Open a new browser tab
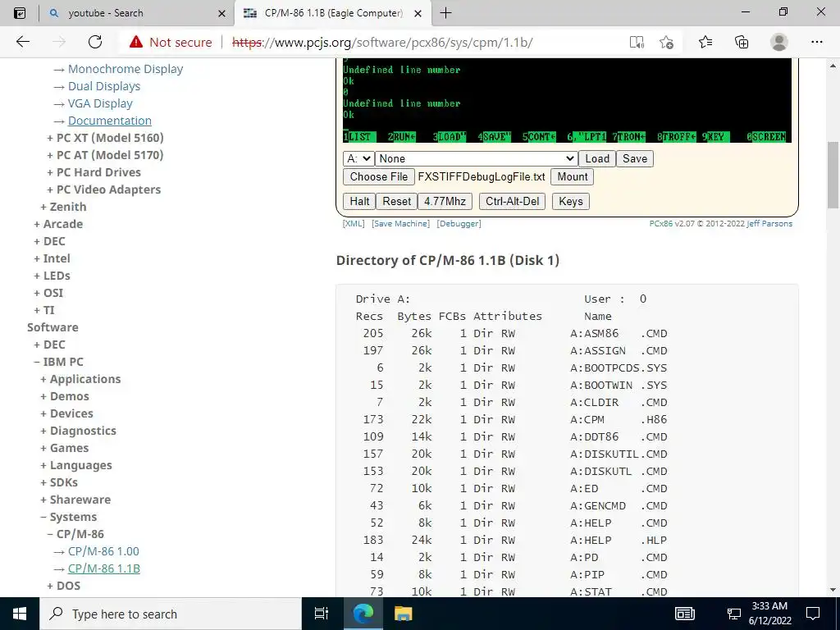The height and width of the screenshot is (630, 840). coord(445,13)
